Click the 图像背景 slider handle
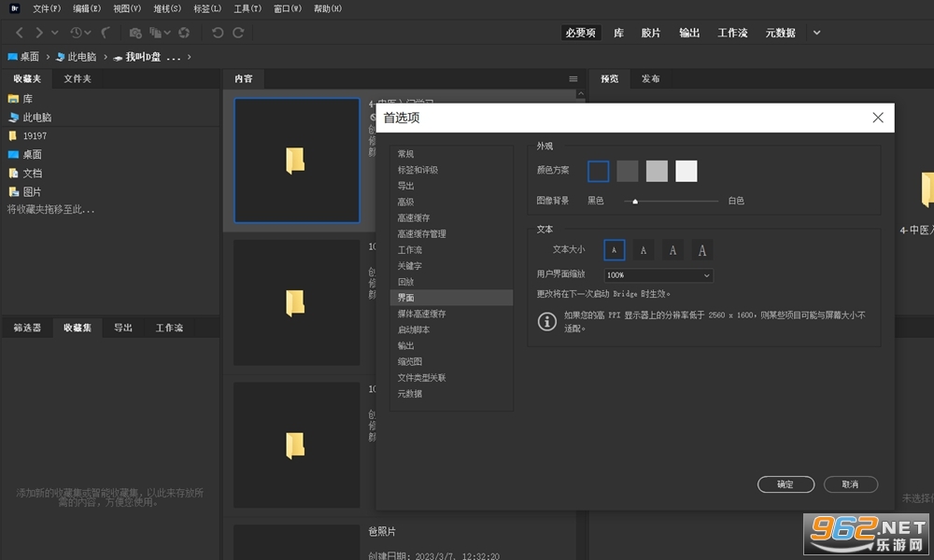This screenshot has height=560, width=934. (635, 202)
